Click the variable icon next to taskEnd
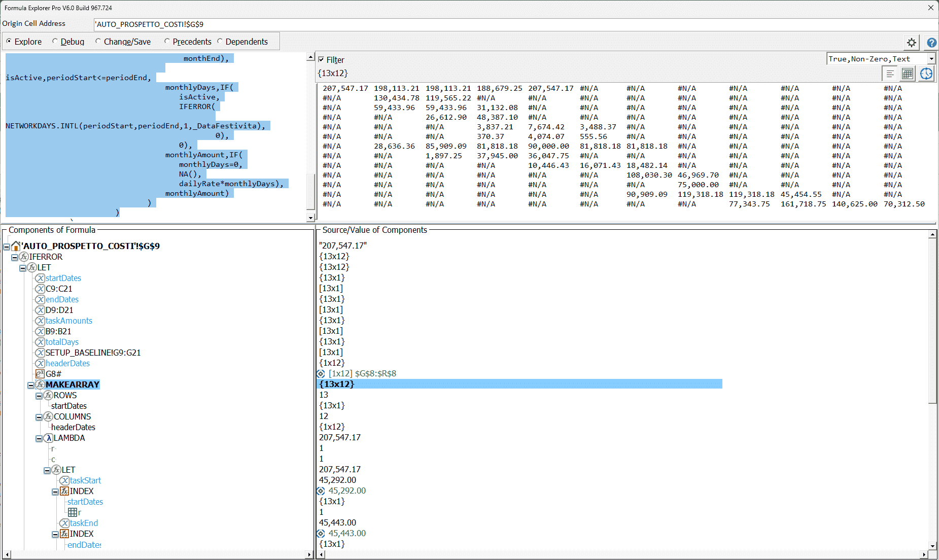 (64, 523)
